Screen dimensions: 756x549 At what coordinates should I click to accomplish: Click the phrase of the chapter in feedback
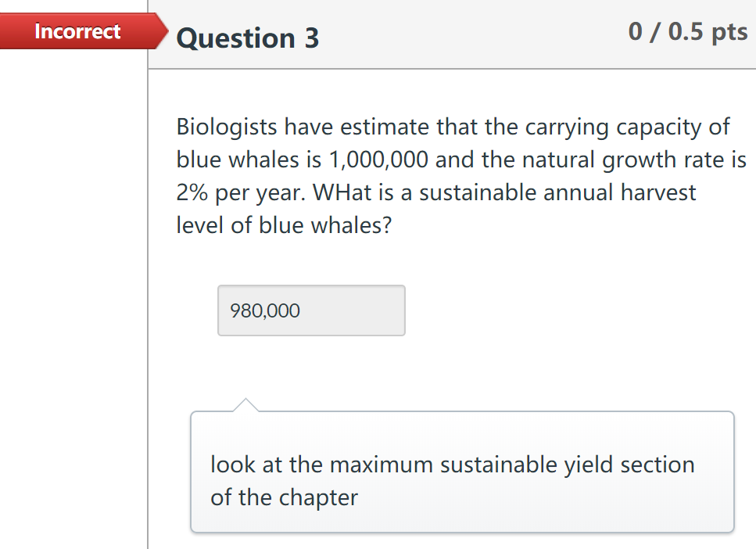[x=284, y=497]
